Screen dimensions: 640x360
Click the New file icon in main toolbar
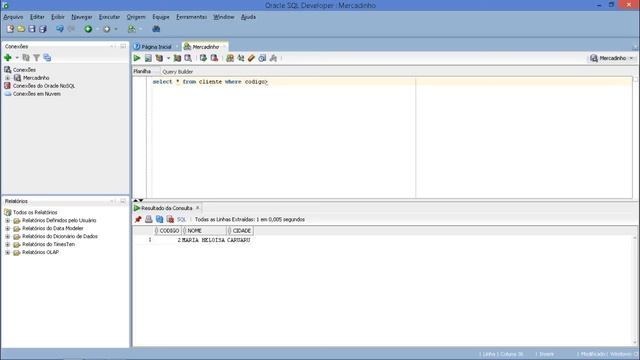coord(10,29)
